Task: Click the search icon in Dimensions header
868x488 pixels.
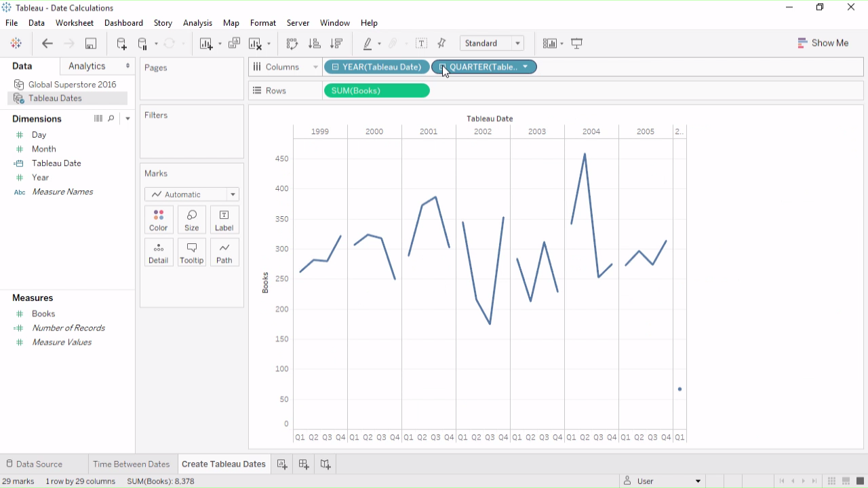Action: [111, 119]
